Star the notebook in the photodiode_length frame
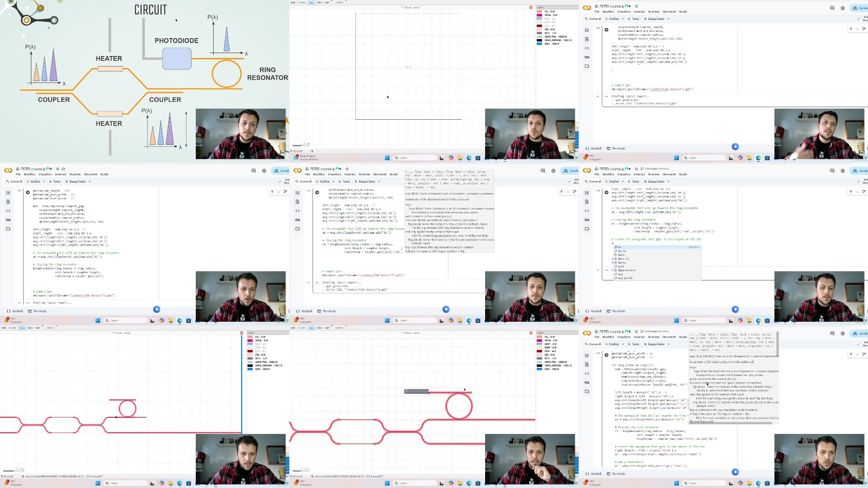This screenshot has height=488, width=868. pos(58,169)
